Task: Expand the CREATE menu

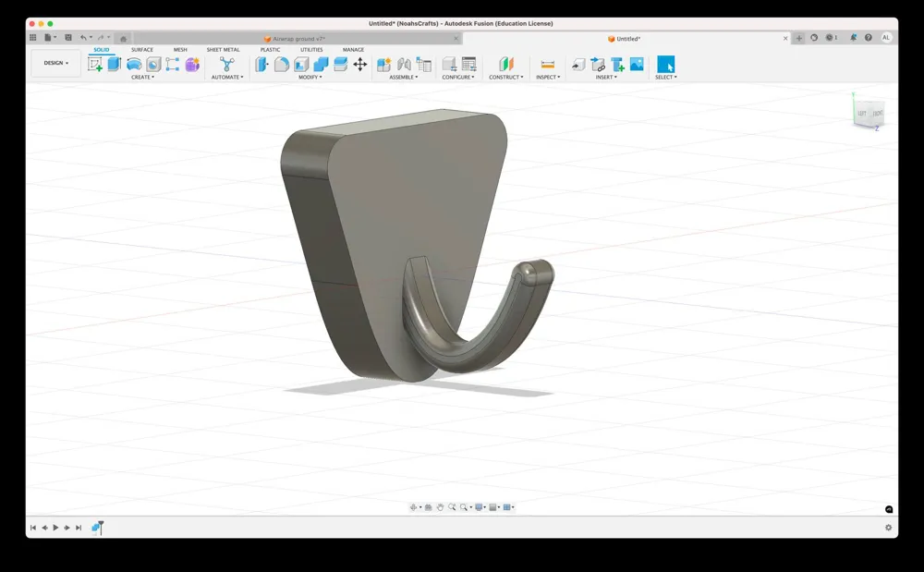Action: click(142, 78)
